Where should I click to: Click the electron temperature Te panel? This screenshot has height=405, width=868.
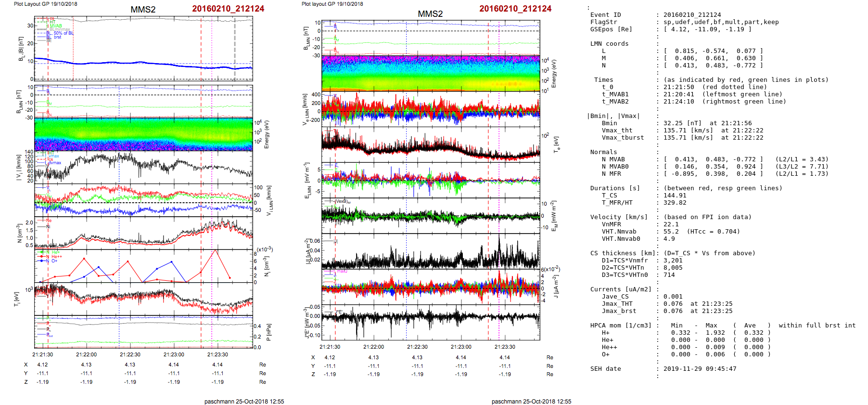pyautogui.click(x=431, y=144)
